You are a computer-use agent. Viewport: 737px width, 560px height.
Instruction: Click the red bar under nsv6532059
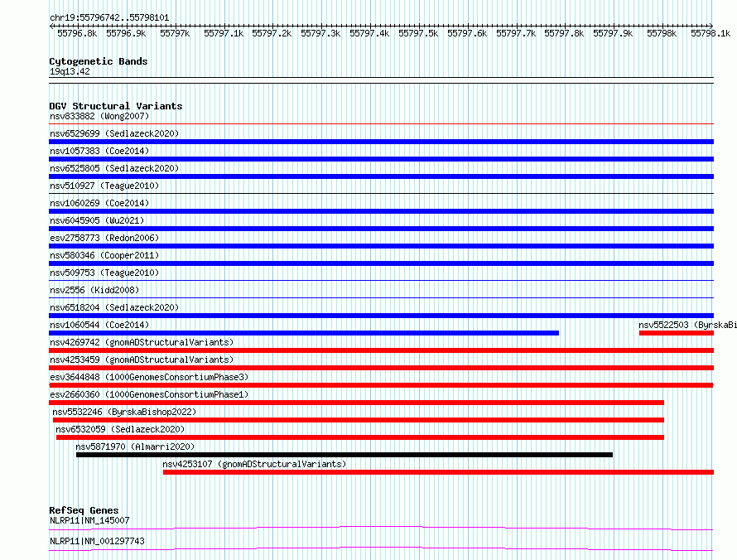(360, 437)
